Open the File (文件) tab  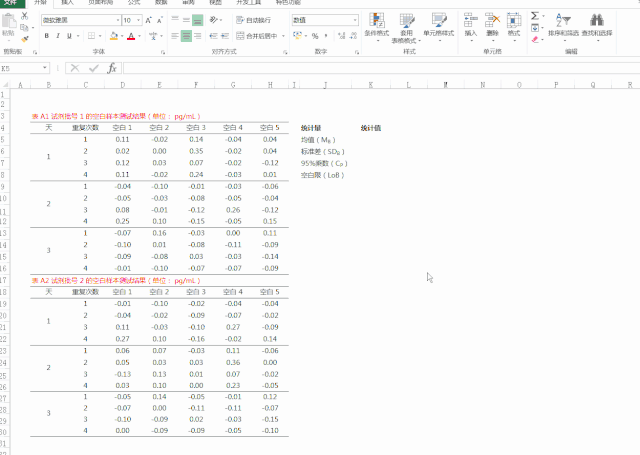click(12, 3)
